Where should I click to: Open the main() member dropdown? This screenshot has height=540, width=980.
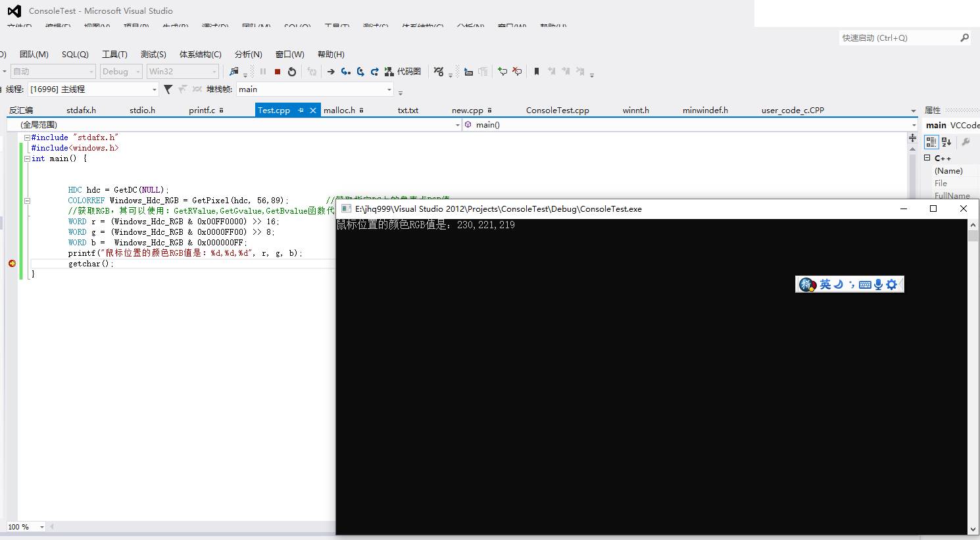690,125
